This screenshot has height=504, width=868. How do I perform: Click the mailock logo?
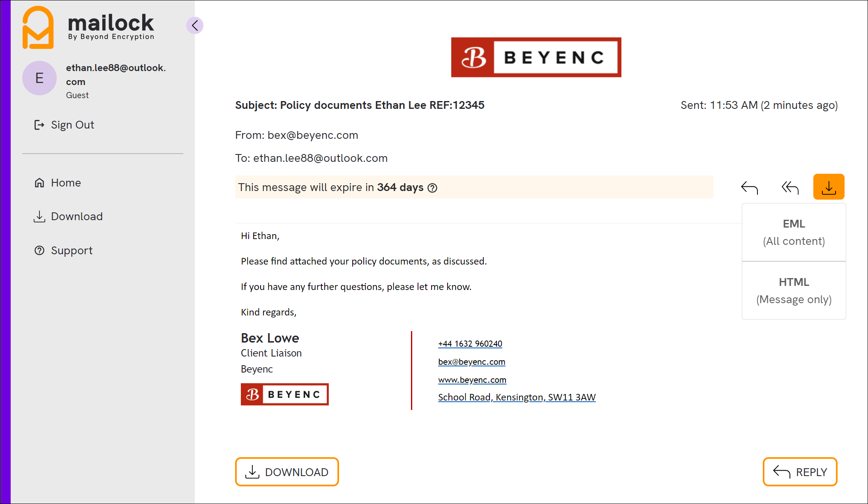tap(88, 27)
